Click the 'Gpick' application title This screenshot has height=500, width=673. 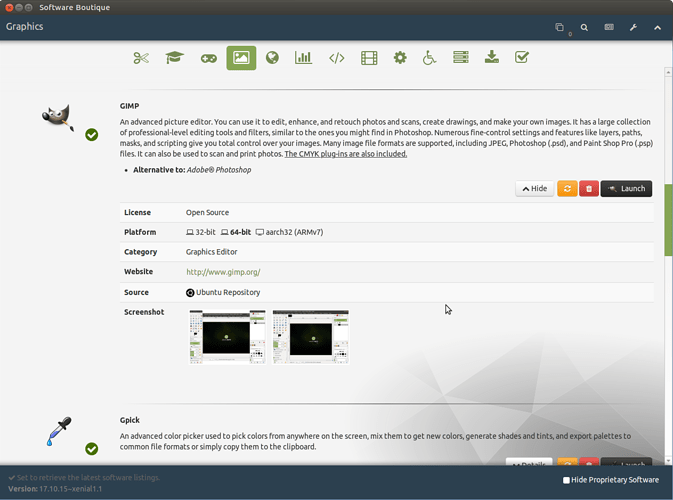tap(130, 420)
